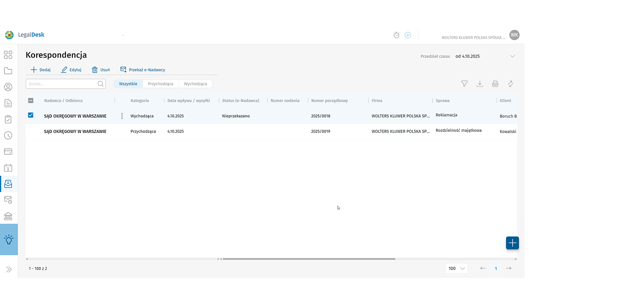Uncheck the checkbox for outgoing Wychodząca row
This screenshot has width=644, height=297.
tap(31, 115)
